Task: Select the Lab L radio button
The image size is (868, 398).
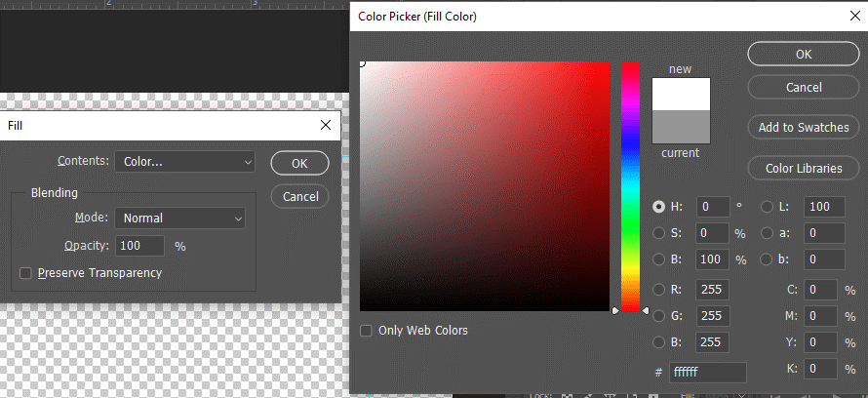Action: (x=767, y=207)
